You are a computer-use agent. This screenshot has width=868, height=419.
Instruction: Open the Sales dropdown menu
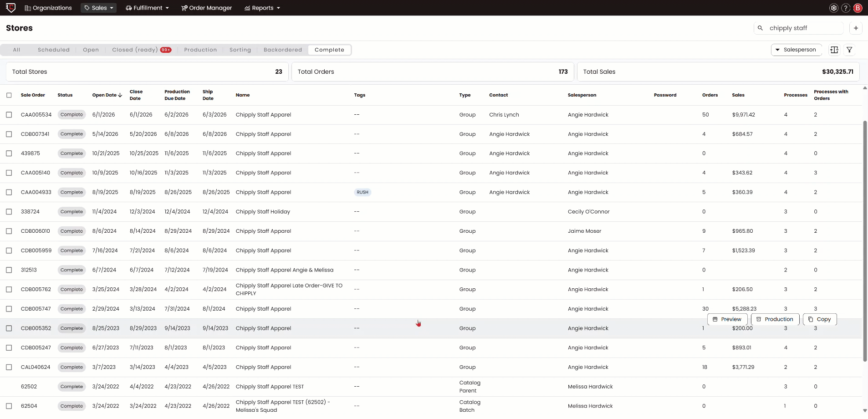coord(98,8)
